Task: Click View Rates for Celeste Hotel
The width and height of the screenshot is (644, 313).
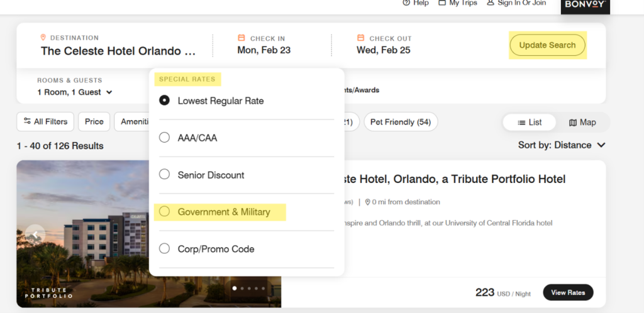Action: pyautogui.click(x=568, y=292)
